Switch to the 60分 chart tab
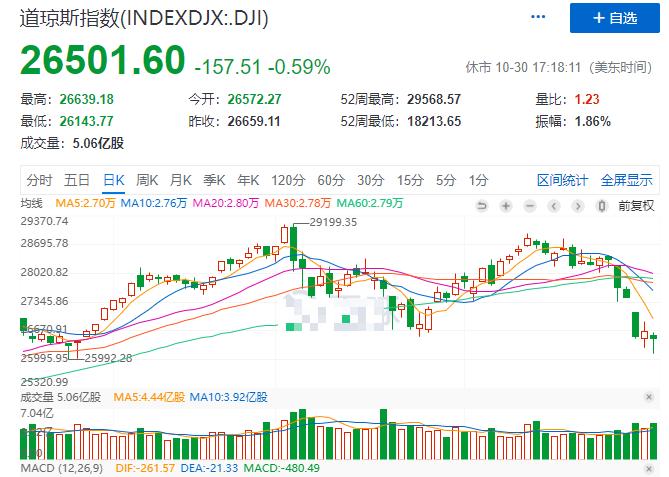Viewport: 669px width, 477px height. [x=331, y=180]
